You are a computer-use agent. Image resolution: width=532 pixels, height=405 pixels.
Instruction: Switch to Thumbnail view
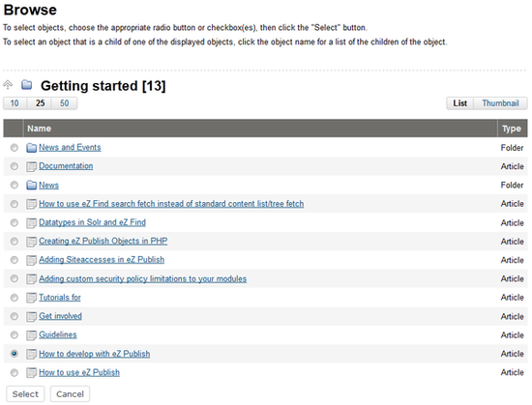click(x=500, y=103)
